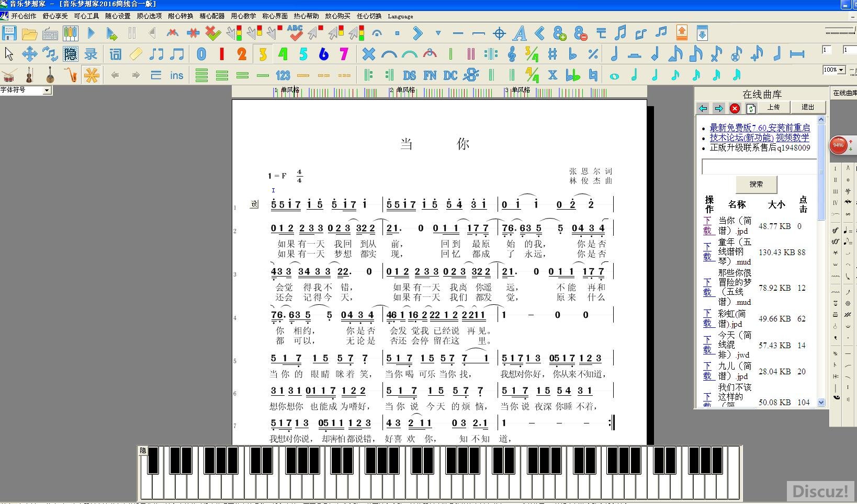
Task: Open the 开心创作 menu
Action: coord(24,16)
